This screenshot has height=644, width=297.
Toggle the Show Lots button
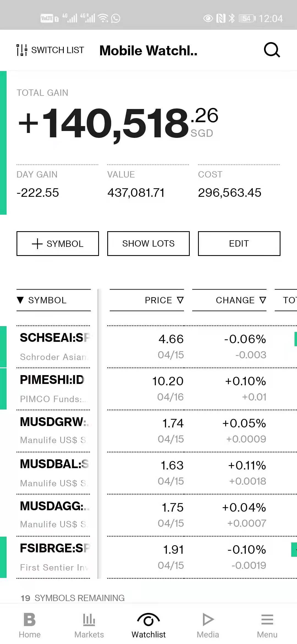(148, 244)
